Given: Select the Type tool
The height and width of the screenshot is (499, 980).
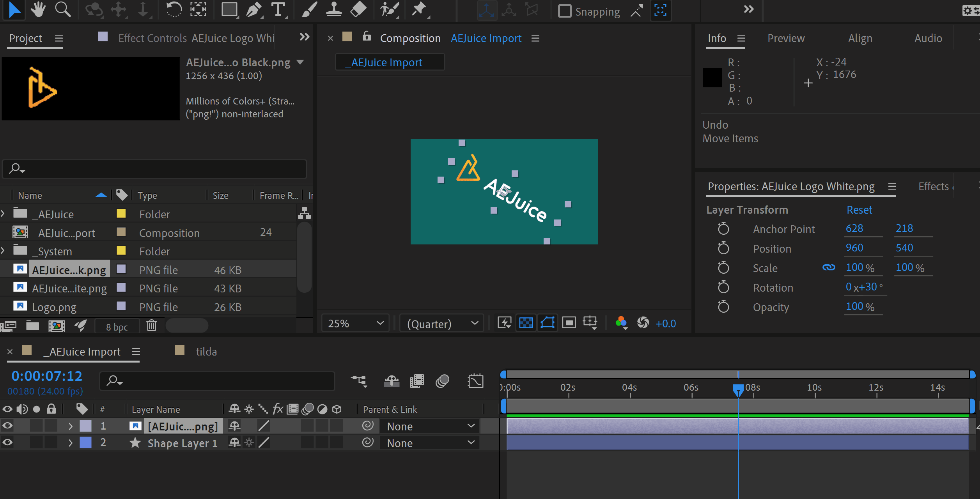Looking at the screenshot, I should [x=278, y=10].
